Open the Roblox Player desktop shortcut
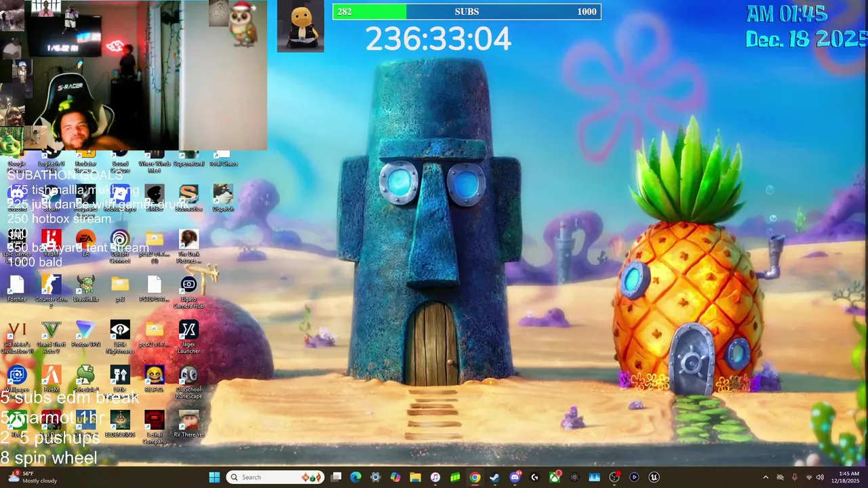868x488 pixels. coord(120,197)
